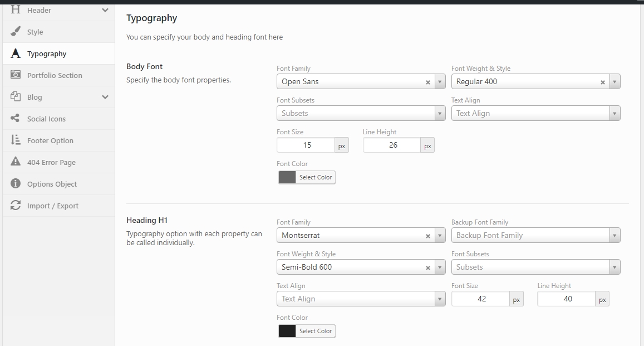Image resolution: width=644 pixels, height=346 pixels.
Task: Click the Import / Export refresh icon
Action: 15,205
